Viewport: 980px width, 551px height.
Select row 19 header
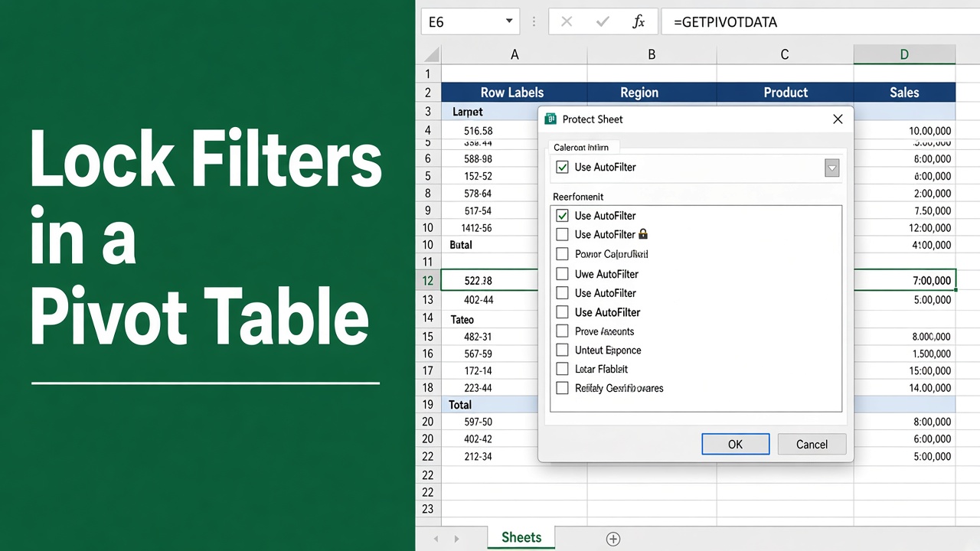pyautogui.click(x=428, y=404)
